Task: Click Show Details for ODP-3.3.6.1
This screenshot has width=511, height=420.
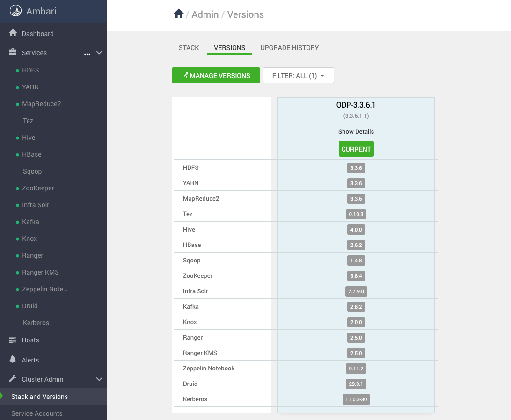Action: (356, 131)
